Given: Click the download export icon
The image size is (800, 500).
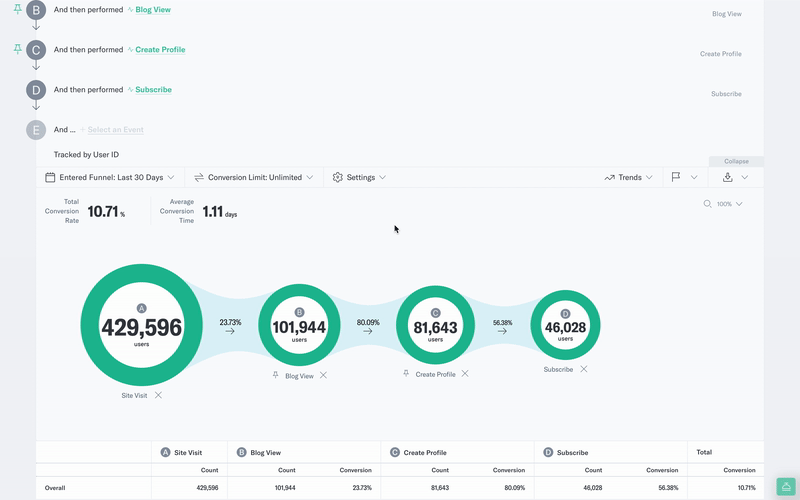Looking at the screenshot, I should tap(728, 177).
